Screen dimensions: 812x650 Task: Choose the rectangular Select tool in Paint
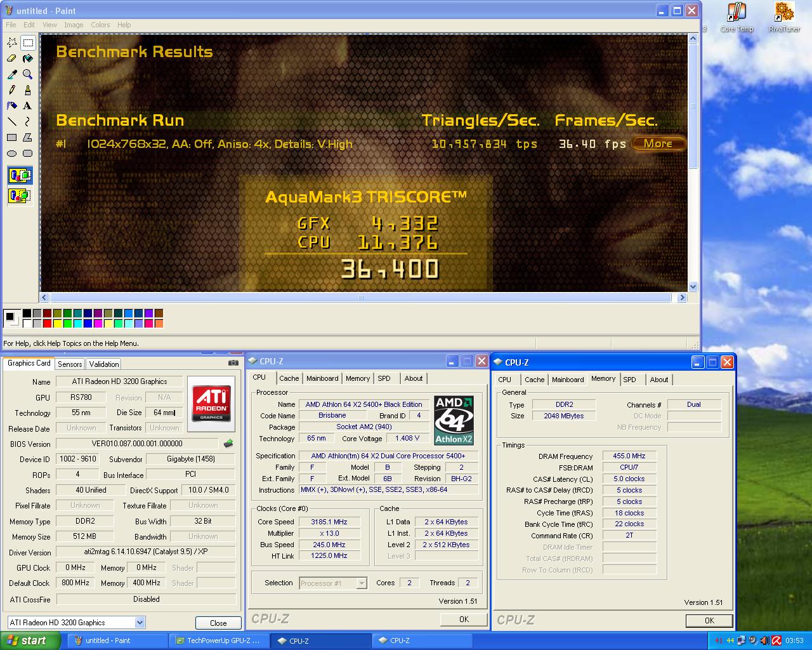click(x=28, y=43)
